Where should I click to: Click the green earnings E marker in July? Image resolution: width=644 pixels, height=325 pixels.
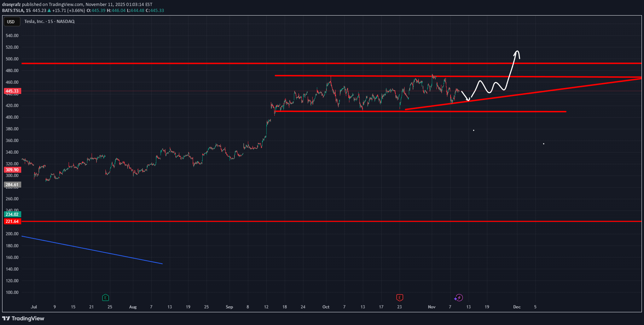click(105, 297)
